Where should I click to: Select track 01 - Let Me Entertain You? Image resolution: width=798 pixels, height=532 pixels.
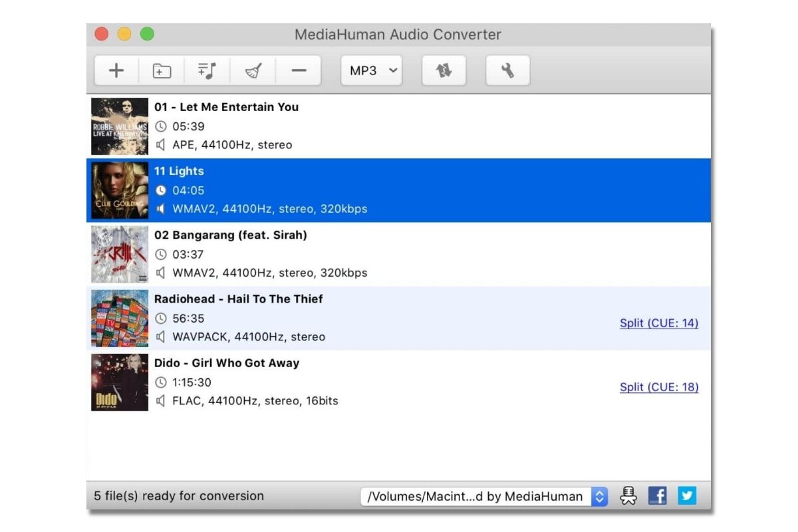coord(226,107)
